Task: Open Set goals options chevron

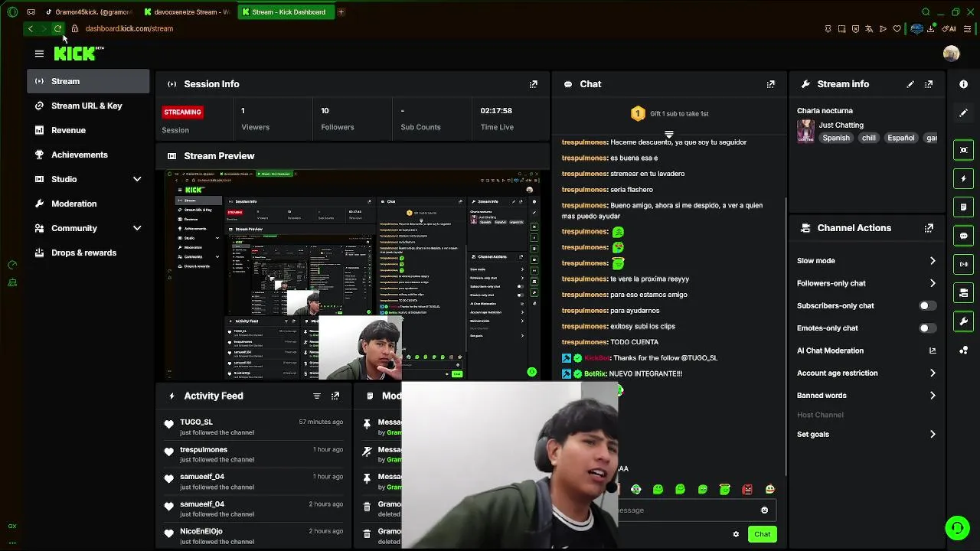Action: (x=933, y=434)
